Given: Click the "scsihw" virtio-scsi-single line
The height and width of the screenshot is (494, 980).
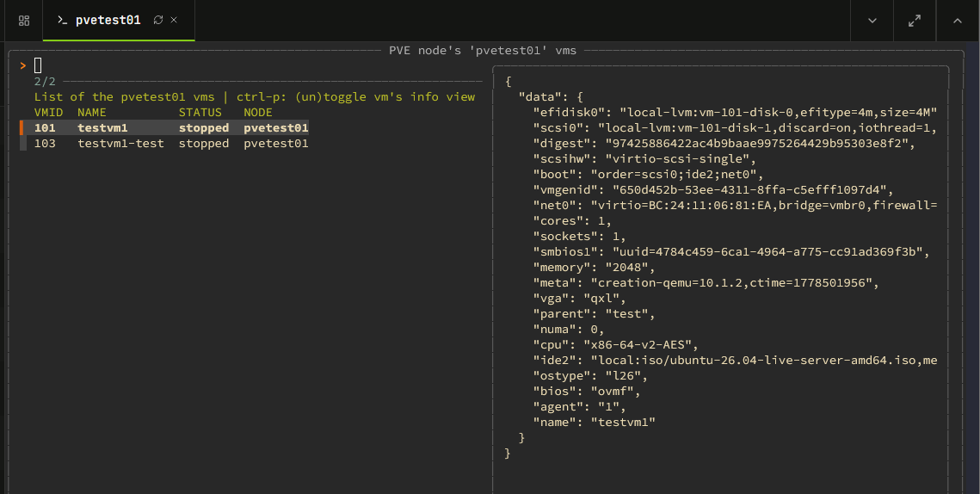Looking at the screenshot, I should [644, 159].
